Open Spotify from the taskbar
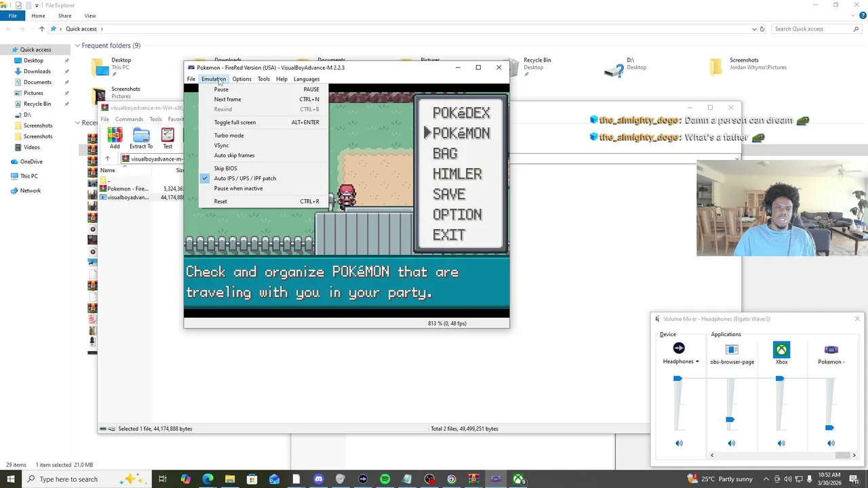The image size is (868, 488). click(x=384, y=479)
